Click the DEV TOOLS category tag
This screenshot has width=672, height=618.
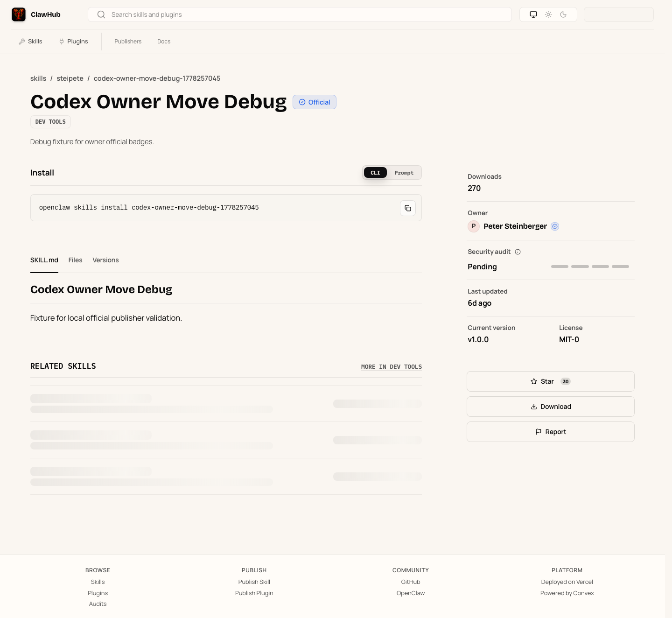[50, 122]
